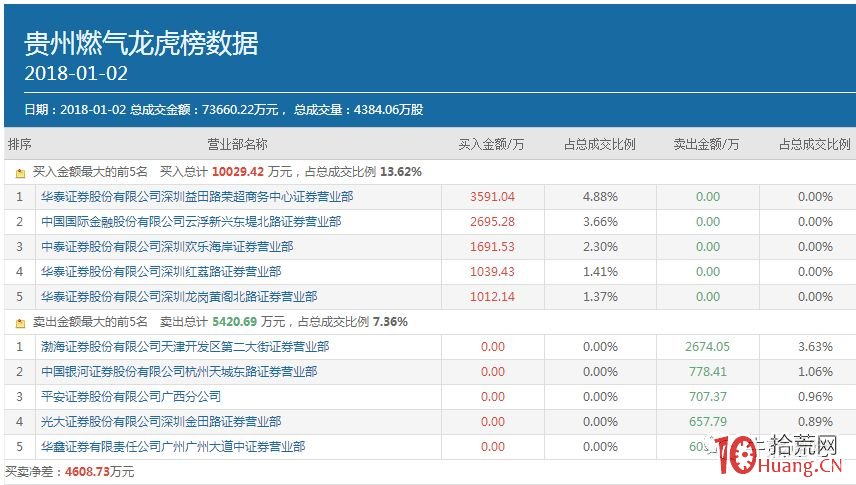Select the buy amount 1691.53
The height and width of the screenshot is (485, 856).
[x=492, y=247]
